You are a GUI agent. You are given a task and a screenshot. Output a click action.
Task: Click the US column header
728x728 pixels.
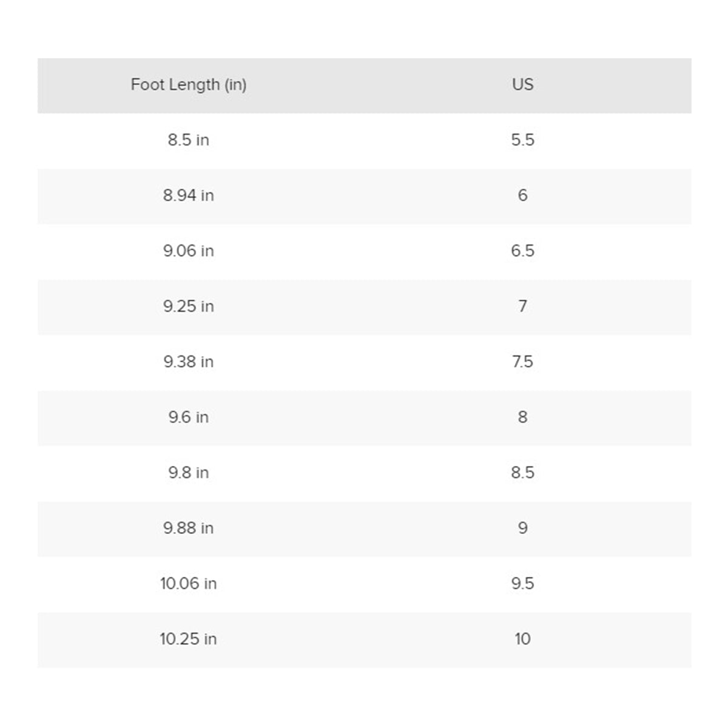tap(522, 84)
